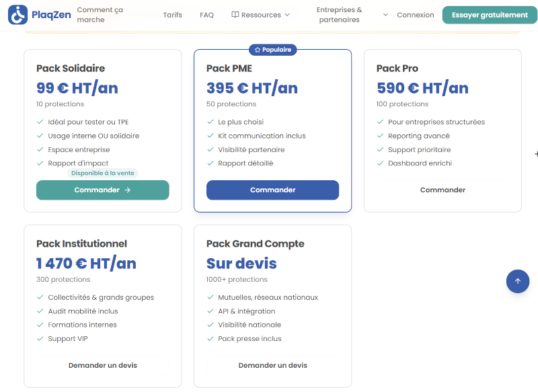Click Commander for Pack PME

pos(272,190)
